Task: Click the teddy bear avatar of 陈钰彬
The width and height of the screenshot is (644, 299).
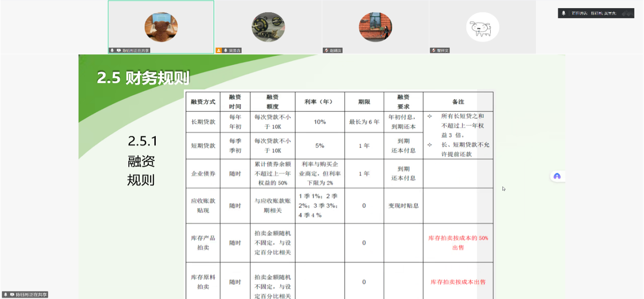Action: pyautogui.click(x=161, y=27)
